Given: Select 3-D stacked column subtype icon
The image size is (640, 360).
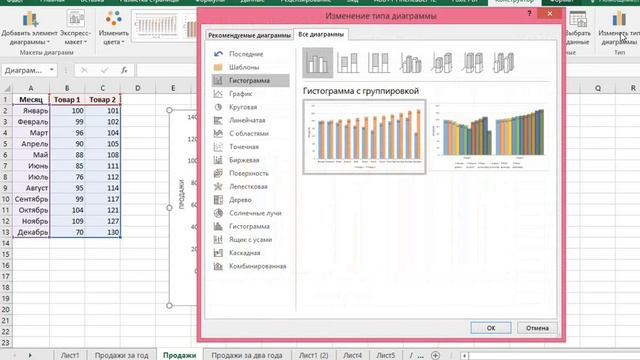Looking at the screenshot, I should [442, 63].
